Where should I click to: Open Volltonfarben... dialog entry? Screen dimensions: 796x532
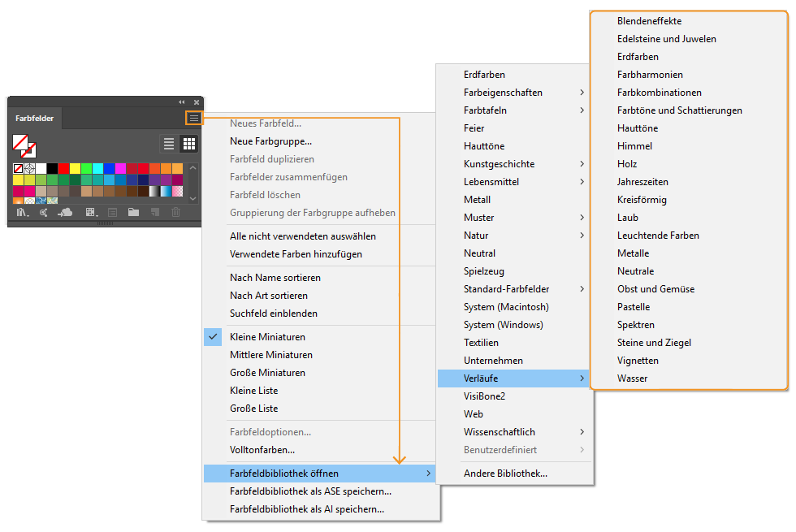tap(320, 450)
